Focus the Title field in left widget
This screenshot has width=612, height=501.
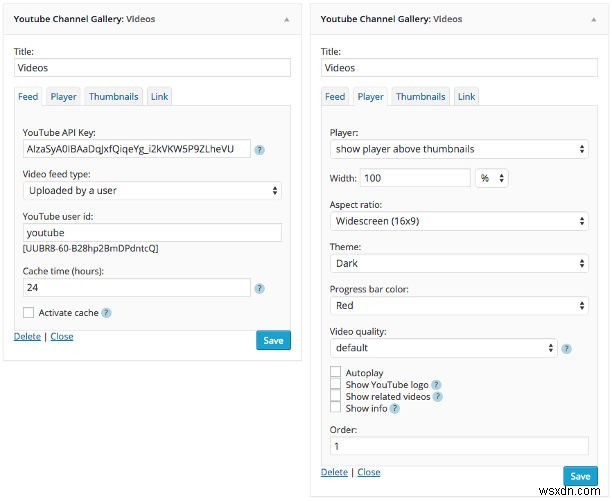tap(152, 68)
